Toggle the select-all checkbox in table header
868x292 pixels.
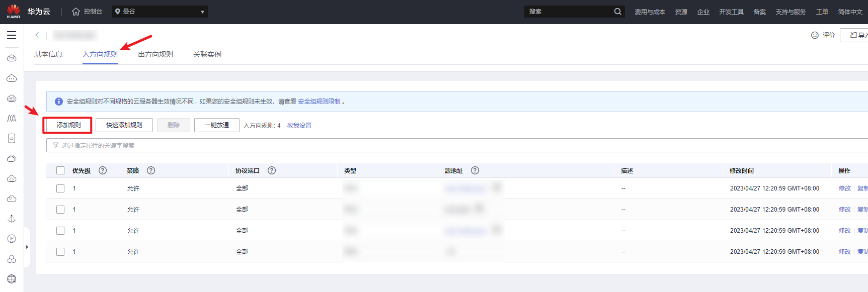click(60, 170)
